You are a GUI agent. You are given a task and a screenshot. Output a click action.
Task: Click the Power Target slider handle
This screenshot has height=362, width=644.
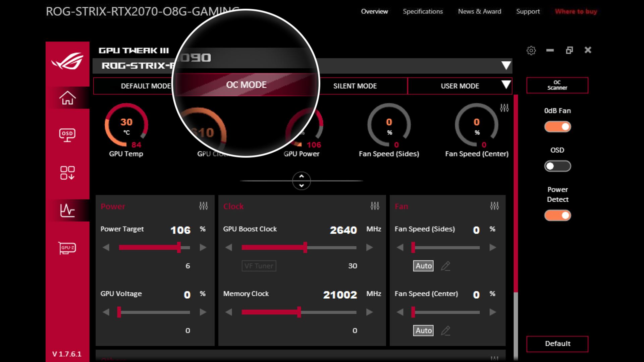tap(179, 248)
